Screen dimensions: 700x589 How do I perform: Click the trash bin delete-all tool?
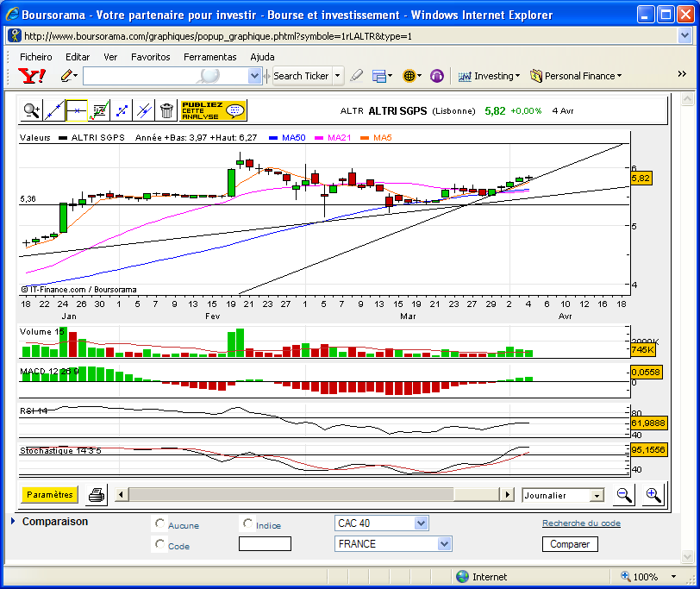166,110
